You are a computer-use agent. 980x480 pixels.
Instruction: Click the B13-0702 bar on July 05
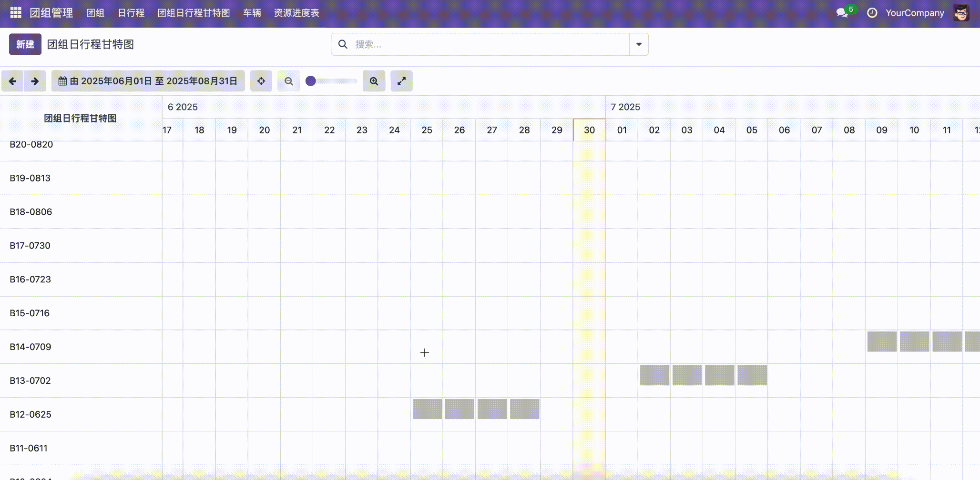(x=752, y=375)
